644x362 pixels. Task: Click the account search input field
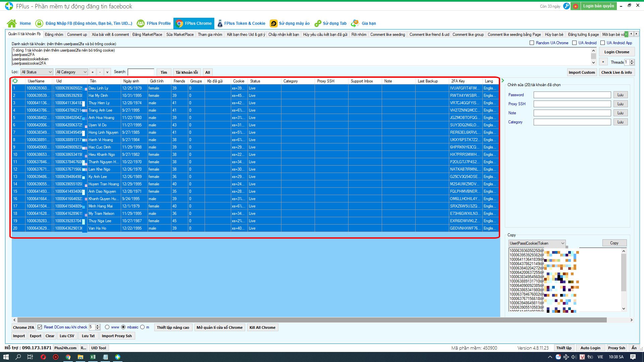click(142, 72)
